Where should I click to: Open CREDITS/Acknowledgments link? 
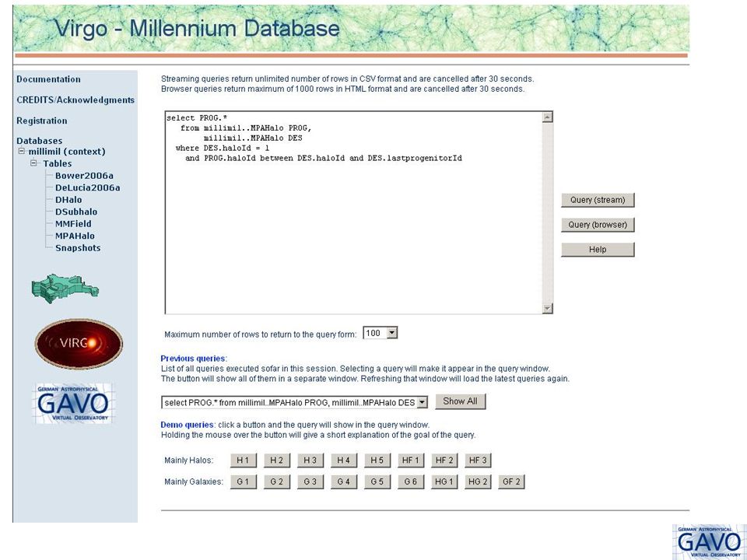pyautogui.click(x=75, y=100)
